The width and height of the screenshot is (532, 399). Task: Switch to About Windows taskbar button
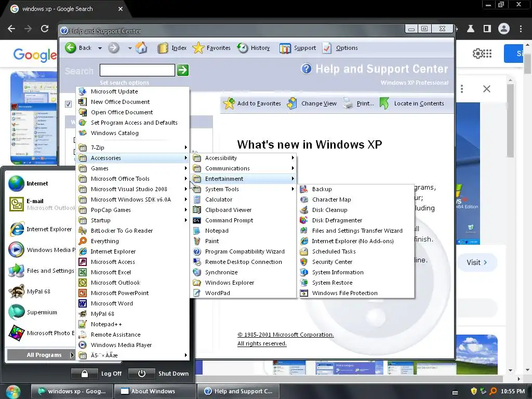155,391
